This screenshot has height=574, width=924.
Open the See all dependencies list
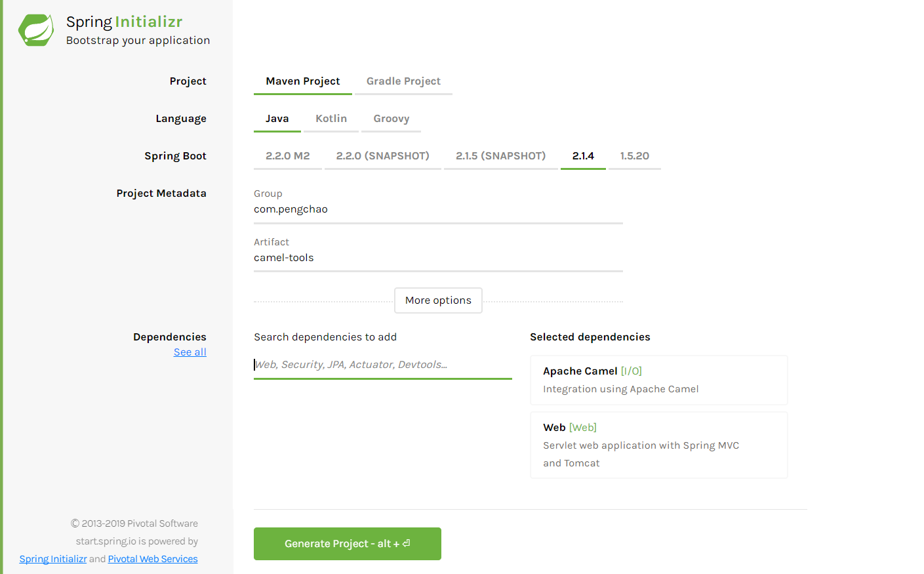pyautogui.click(x=190, y=352)
